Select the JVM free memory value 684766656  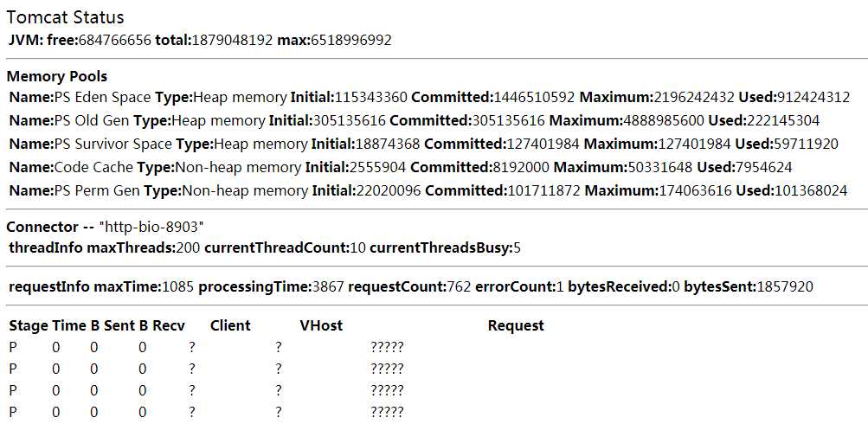[x=115, y=40]
